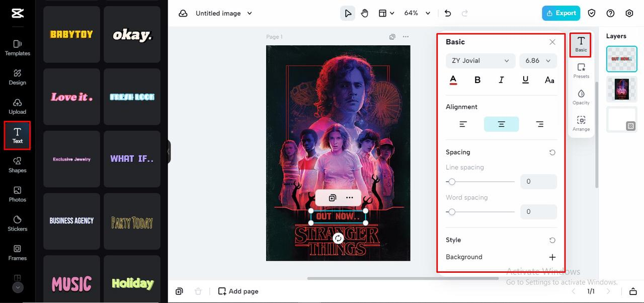Open Opacity settings in right toolbar
Screen dimensions: 644x303
[581, 97]
